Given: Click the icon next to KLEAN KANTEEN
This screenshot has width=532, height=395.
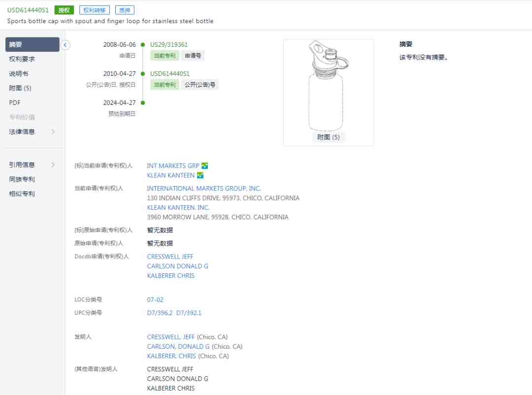Looking at the screenshot, I should coord(200,175).
